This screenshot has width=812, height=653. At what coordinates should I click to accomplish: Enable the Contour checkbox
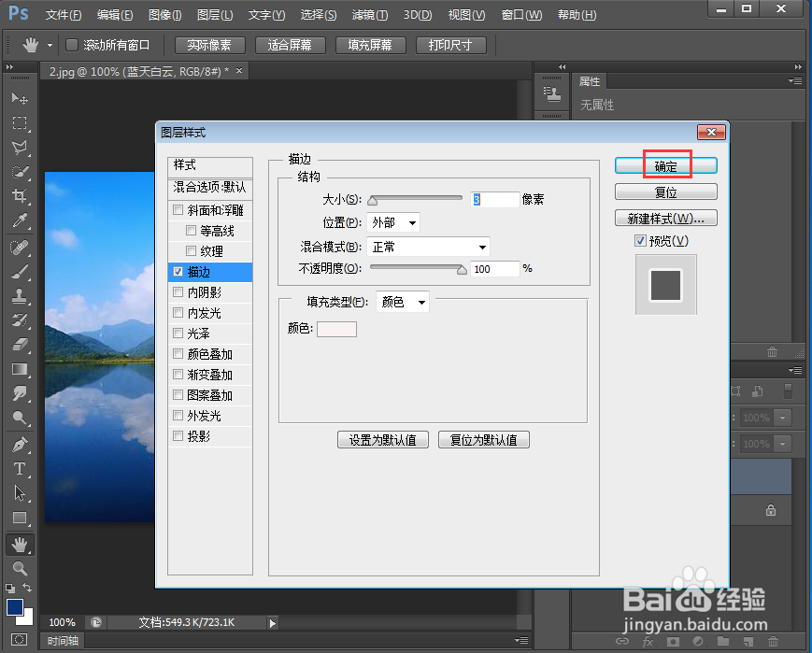tap(192, 231)
